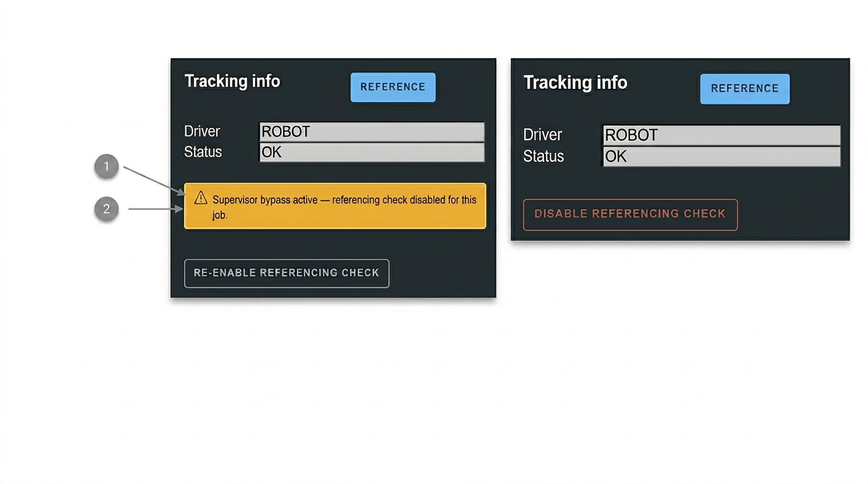The height and width of the screenshot is (484, 868).
Task: Click the Status label in bypass-warning panel
Action: [x=203, y=152]
